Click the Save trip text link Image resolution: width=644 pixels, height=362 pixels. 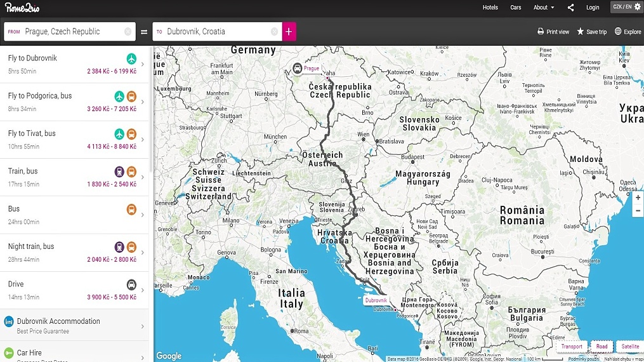coord(596,32)
